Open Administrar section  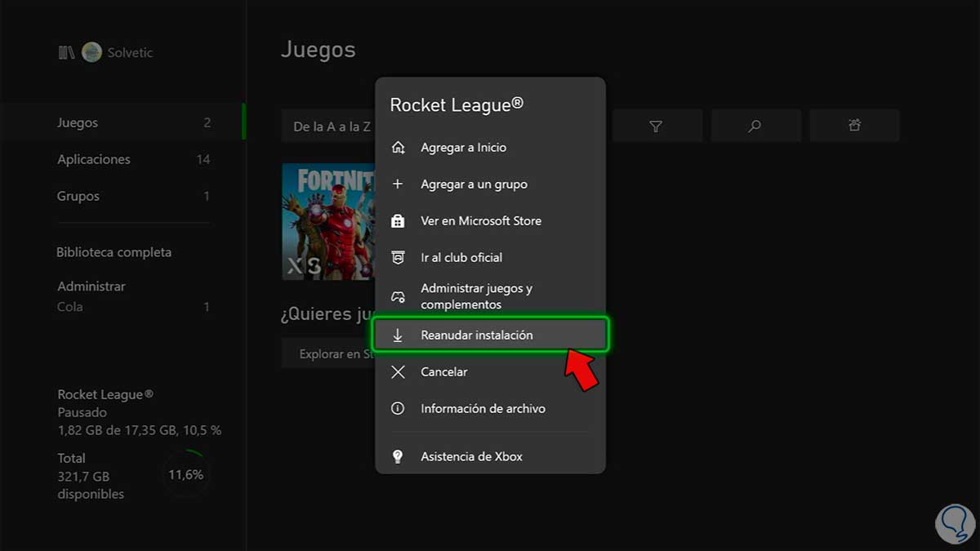(x=91, y=287)
